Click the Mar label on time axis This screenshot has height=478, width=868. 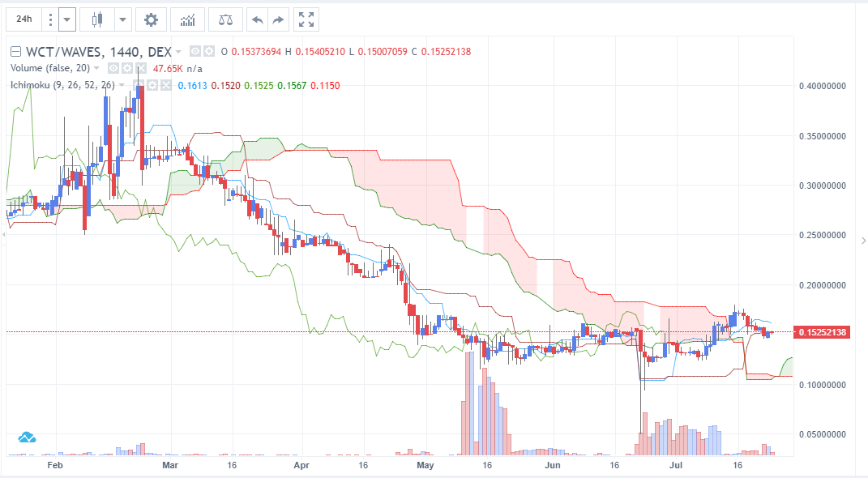pos(170,465)
